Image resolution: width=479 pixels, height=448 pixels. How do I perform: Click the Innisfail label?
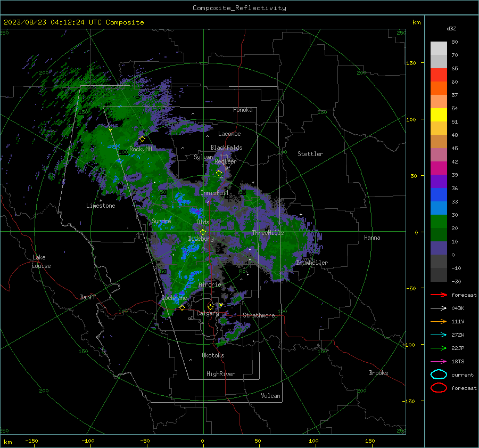[x=214, y=193]
